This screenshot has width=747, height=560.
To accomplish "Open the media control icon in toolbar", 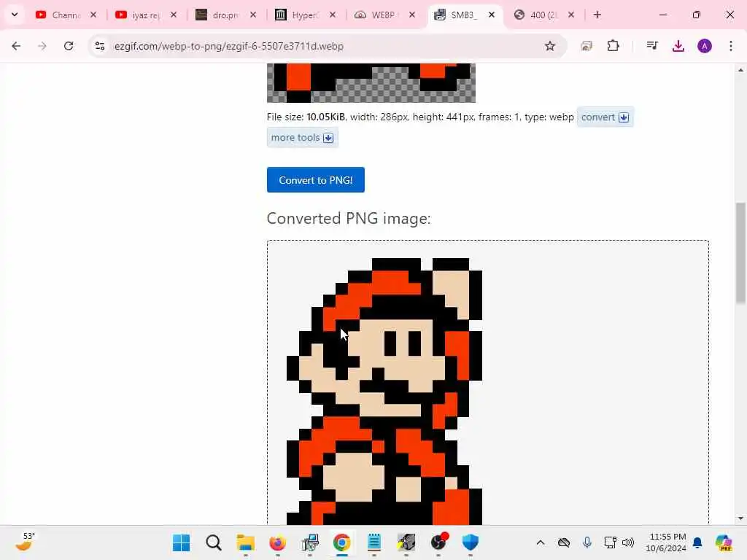I will click(x=652, y=46).
